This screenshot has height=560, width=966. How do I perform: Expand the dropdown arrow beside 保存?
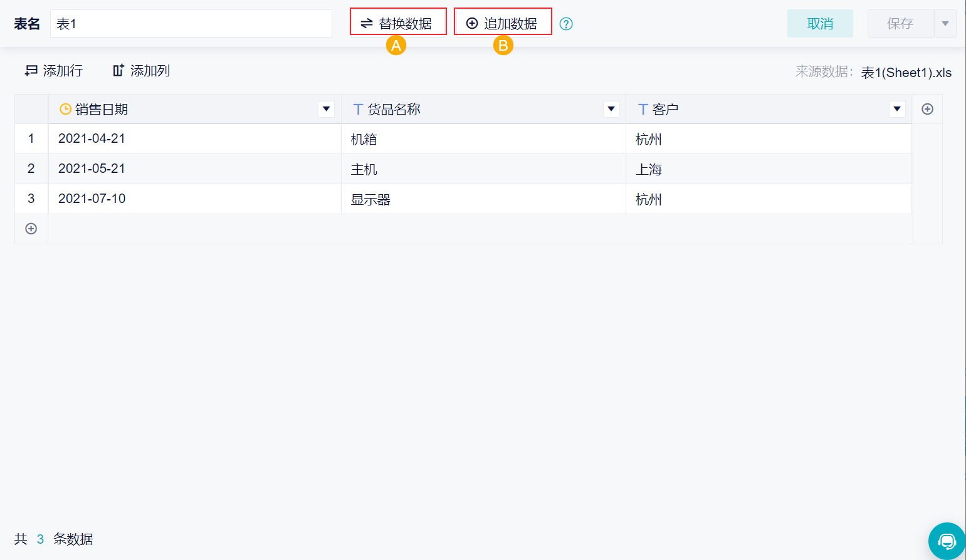945,24
